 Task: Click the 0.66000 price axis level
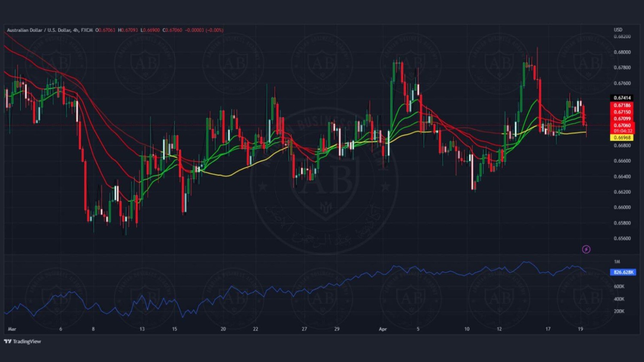click(x=622, y=207)
